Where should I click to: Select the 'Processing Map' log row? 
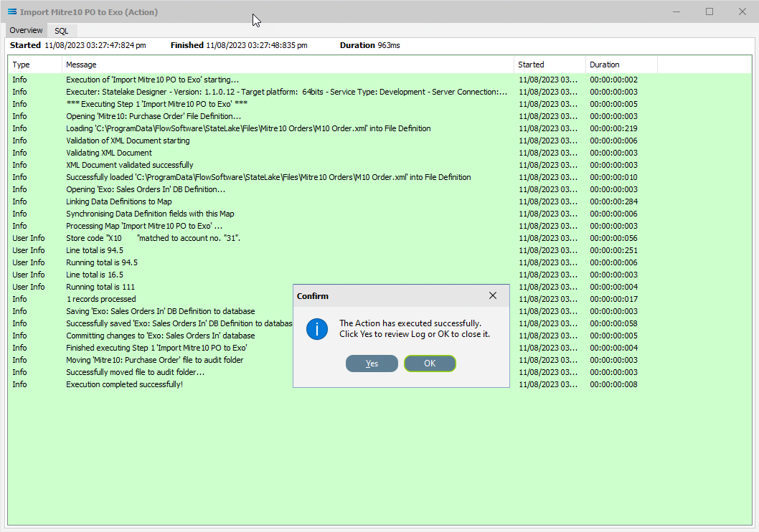(x=379, y=226)
